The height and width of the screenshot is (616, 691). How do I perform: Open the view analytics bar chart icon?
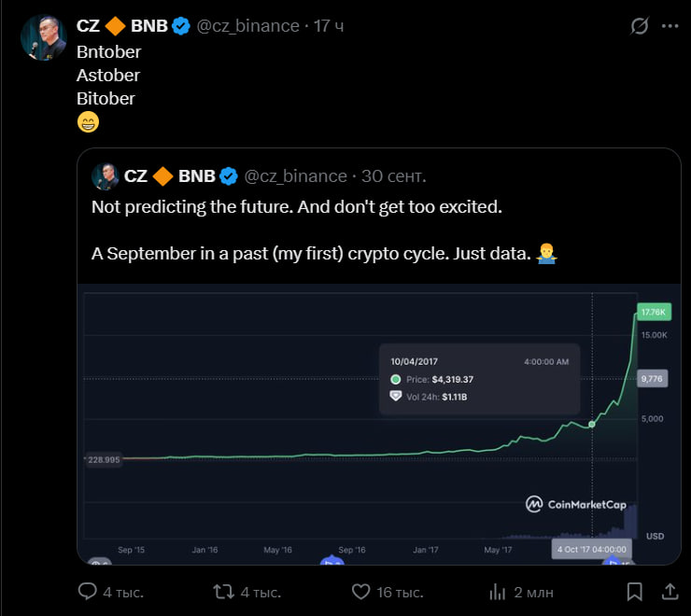498,591
